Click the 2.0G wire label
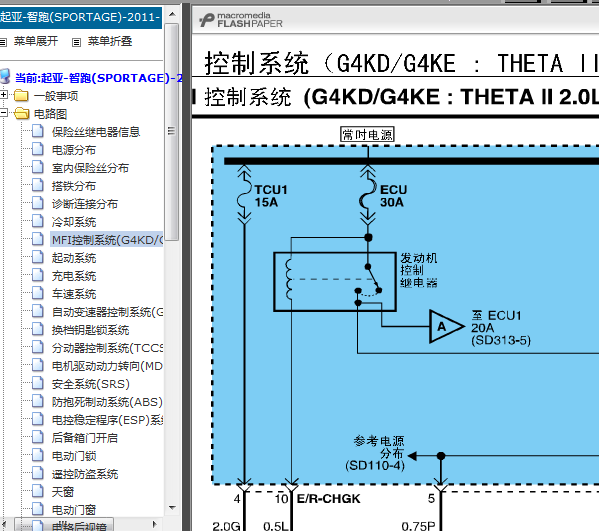Screen dimensions: 599x531 click(226, 525)
